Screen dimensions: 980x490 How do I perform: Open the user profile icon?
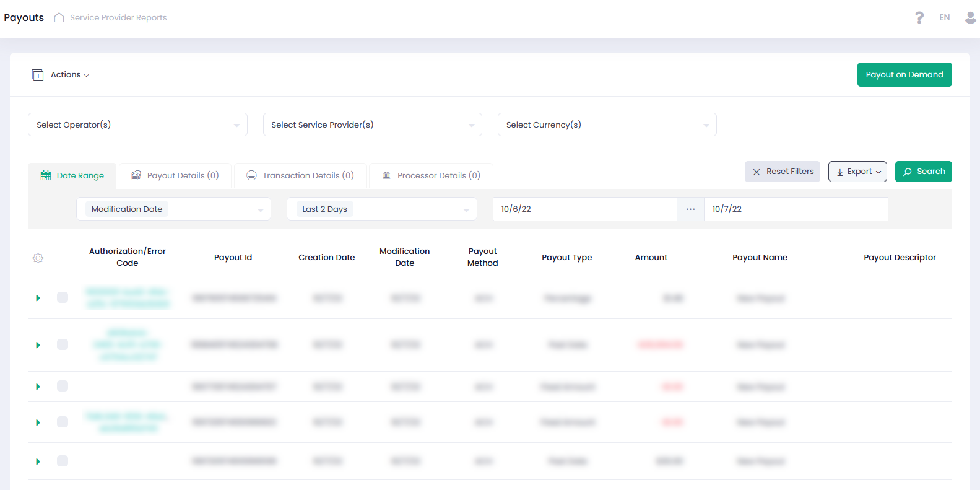point(970,17)
